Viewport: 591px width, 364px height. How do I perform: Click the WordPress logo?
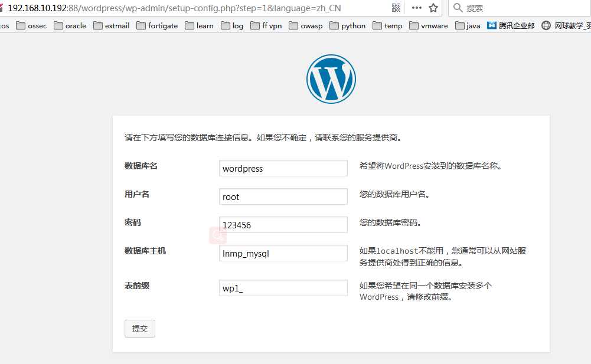(x=331, y=79)
